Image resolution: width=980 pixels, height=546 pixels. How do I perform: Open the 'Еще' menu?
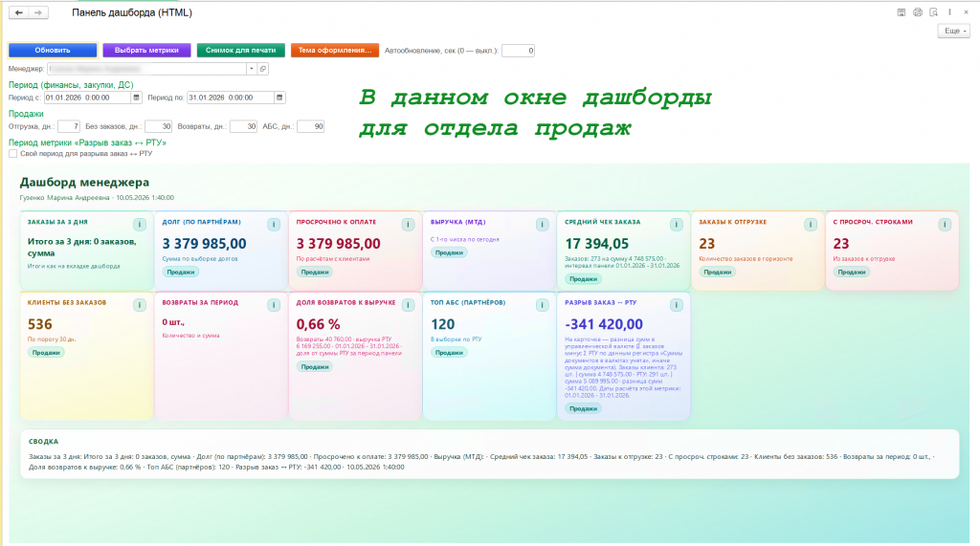pyautogui.click(x=954, y=31)
